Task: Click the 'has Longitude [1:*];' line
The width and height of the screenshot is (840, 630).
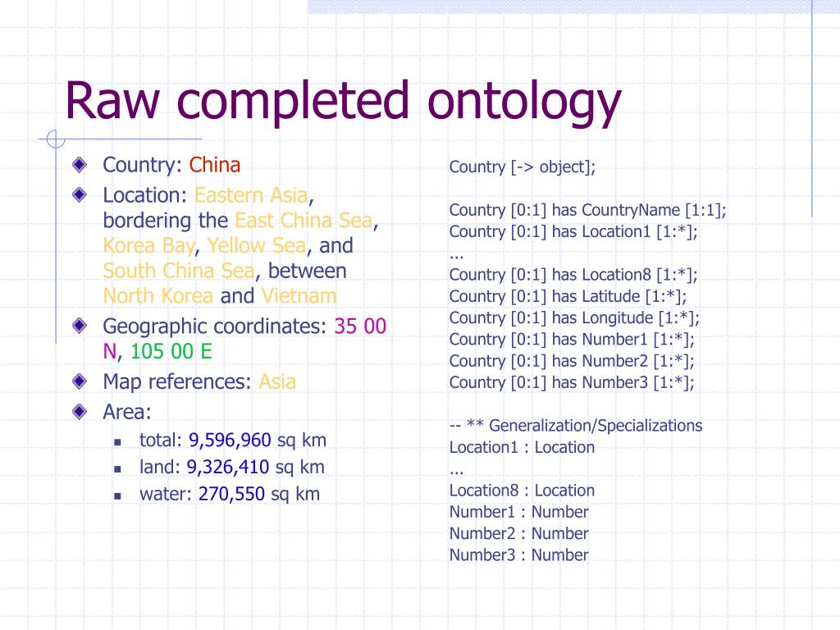Action: point(574,317)
